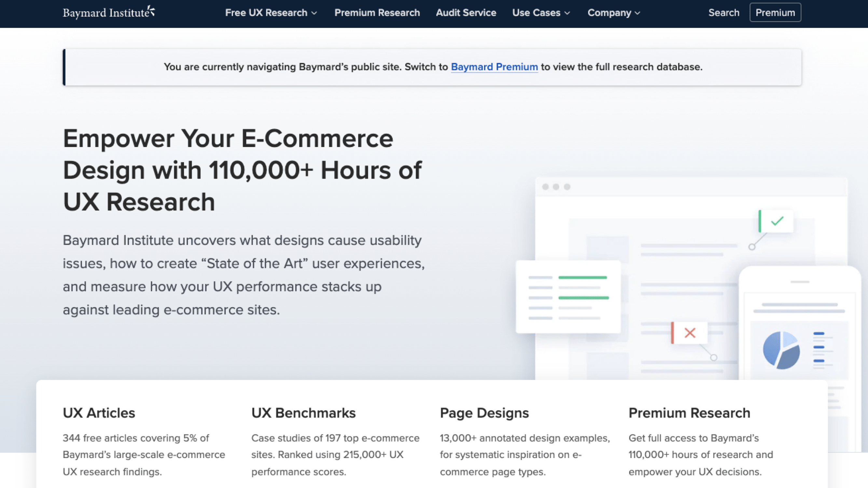Click Search in the top navigation
The height and width of the screenshot is (488, 868).
coord(724,13)
